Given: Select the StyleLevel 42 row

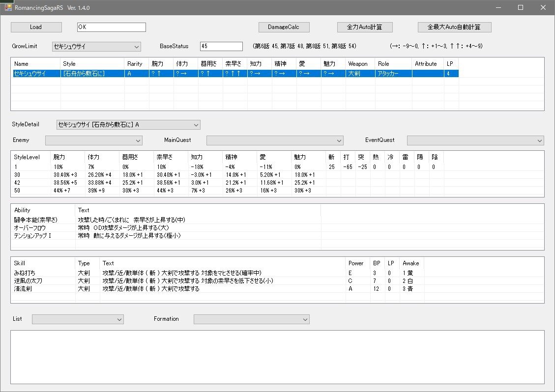Looking at the screenshot, I should pos(228,183).
